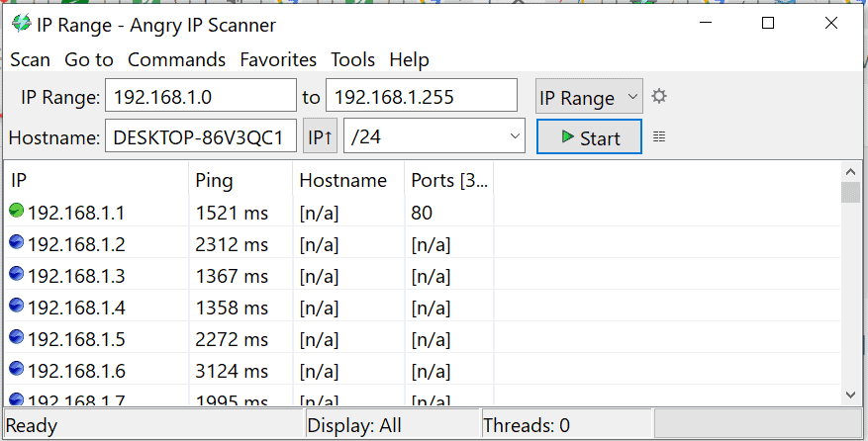Click the end IP field 192.168.1.255

(x=422, y=96)
